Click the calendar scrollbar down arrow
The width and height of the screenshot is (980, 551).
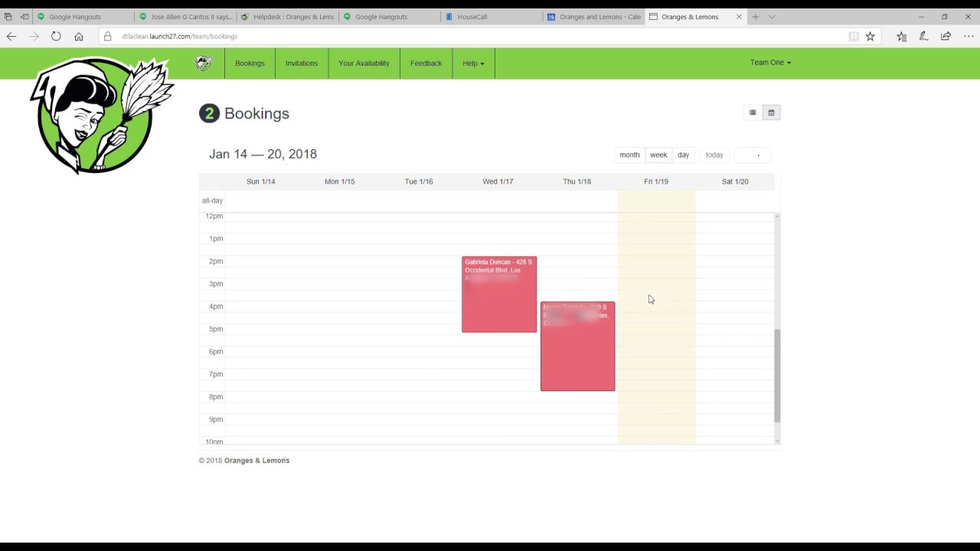(x=777, y=441)
